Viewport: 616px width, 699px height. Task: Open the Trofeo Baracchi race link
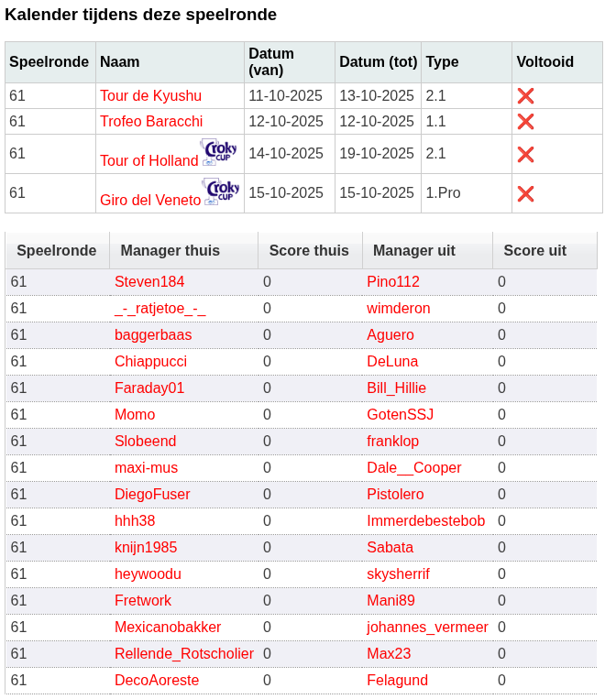coord(151,122)
